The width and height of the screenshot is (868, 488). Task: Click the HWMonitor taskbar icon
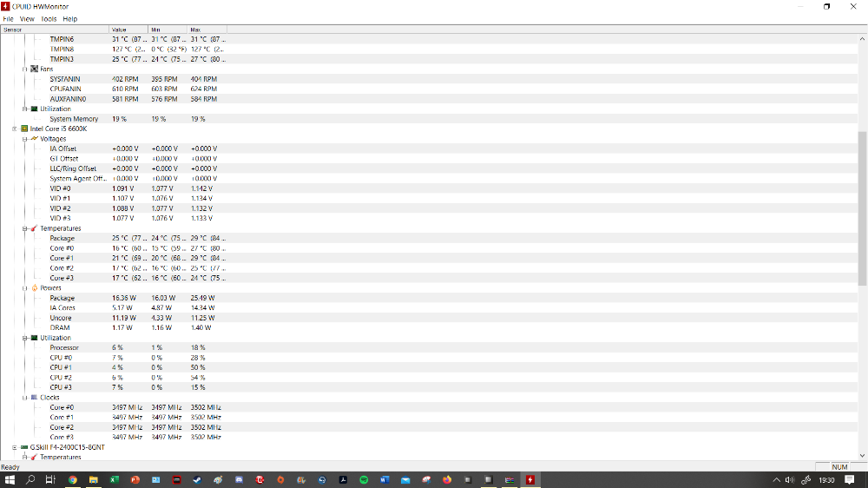click(529, 479)
